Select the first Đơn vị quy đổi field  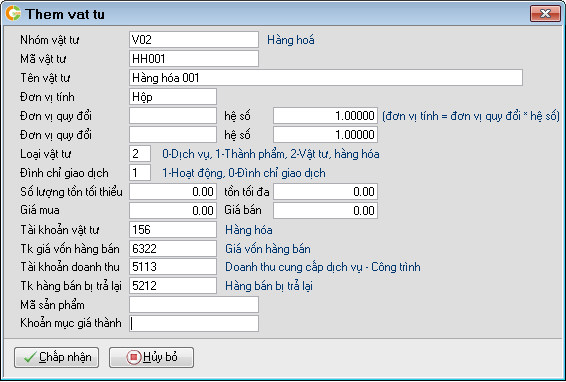point(173,116)
